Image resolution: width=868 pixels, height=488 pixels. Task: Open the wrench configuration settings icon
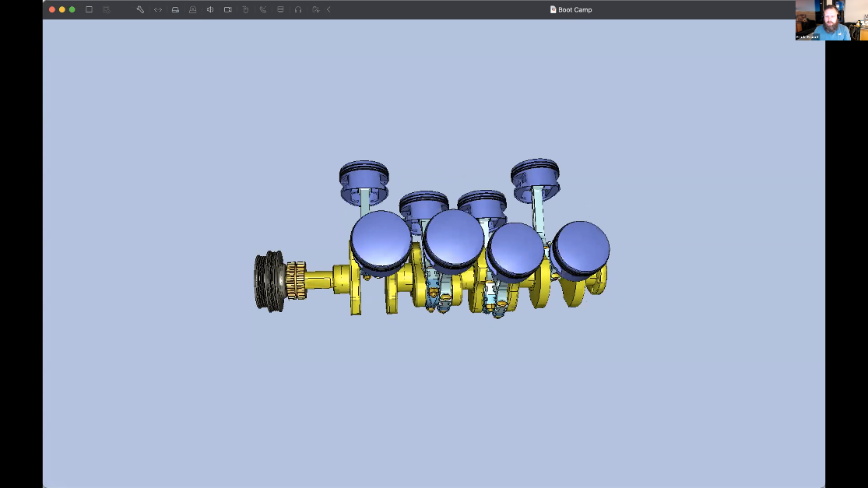pyautogui.click(x=140, y=9)
